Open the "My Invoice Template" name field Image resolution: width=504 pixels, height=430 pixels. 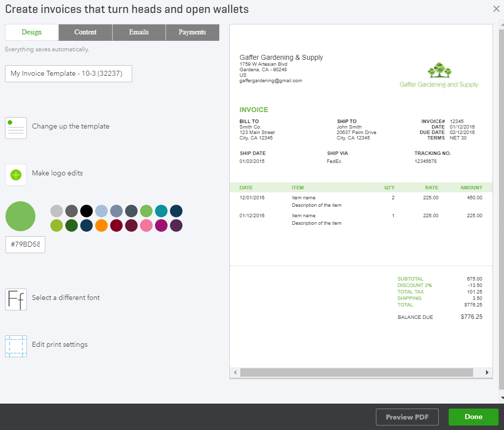pyautogui.click(x=68, y=73)
